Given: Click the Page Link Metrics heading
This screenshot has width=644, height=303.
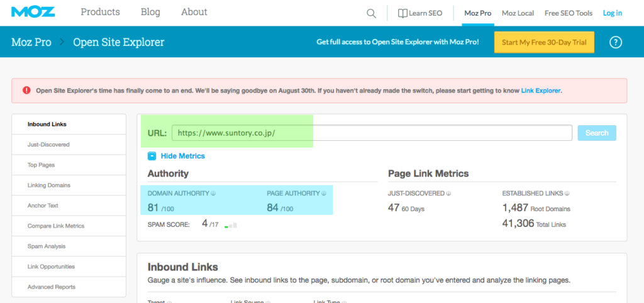Looking at the screenshot, I should [x=428, y=174].
